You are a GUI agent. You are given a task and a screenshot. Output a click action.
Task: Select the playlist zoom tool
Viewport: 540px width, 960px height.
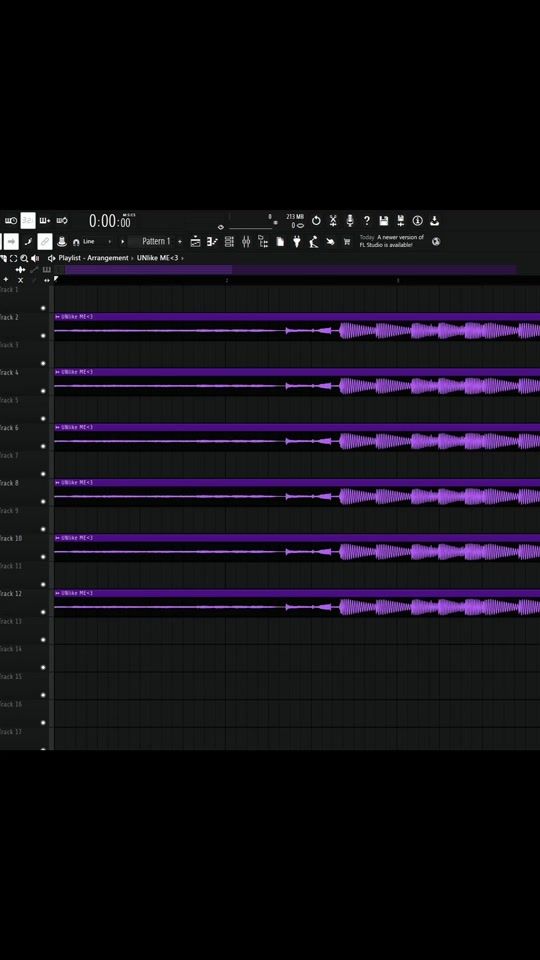(x=24, y=258)
